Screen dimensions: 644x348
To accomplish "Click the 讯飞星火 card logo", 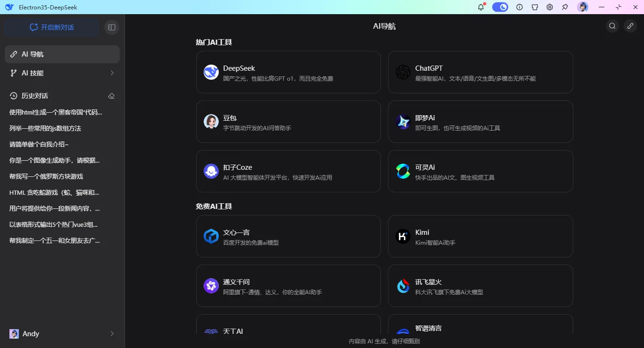I will point(403,286).
